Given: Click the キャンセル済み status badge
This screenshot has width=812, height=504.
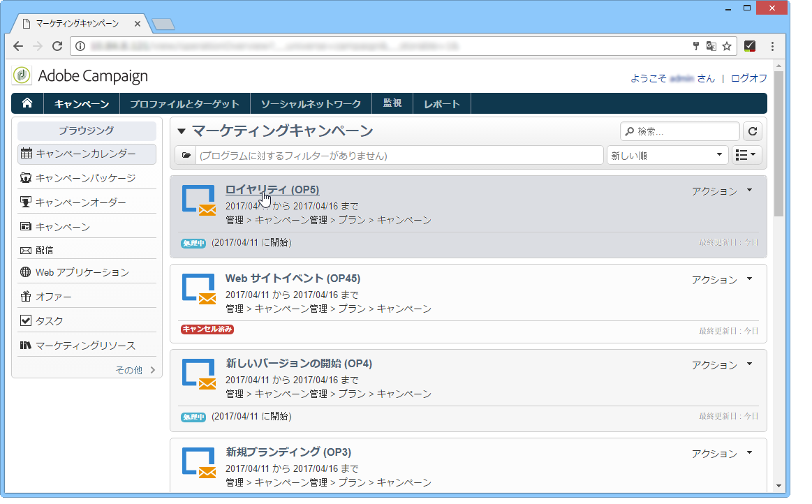Looking at the screenshot, I should 207,329.
